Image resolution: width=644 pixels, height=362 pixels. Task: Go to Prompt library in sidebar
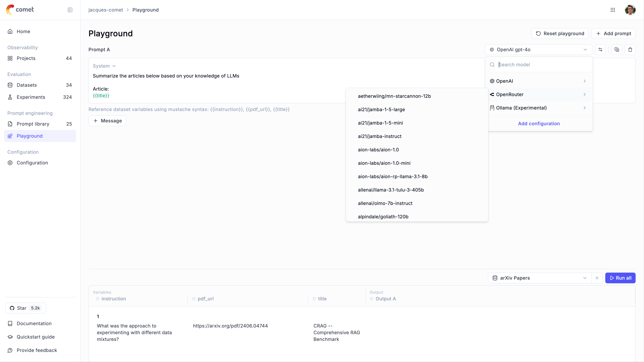tap(33, 124)
